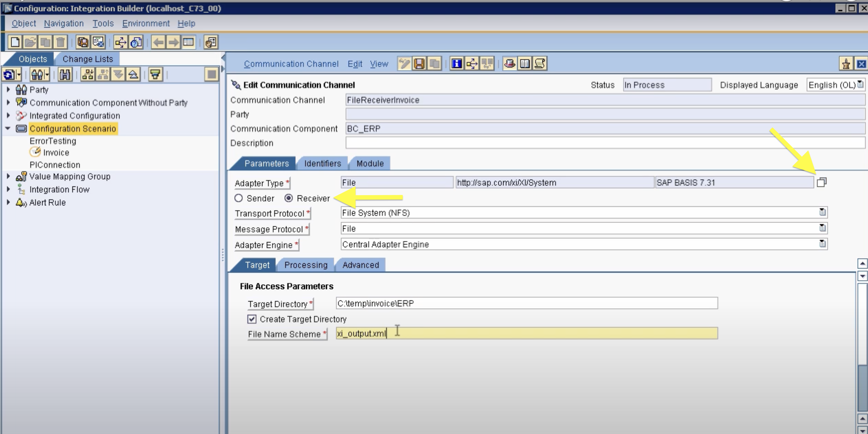The height and width of the screenshot is (434, 868).
Task: Expand the Integrated Configuration tree node
Action: click(x=8, y=115)
